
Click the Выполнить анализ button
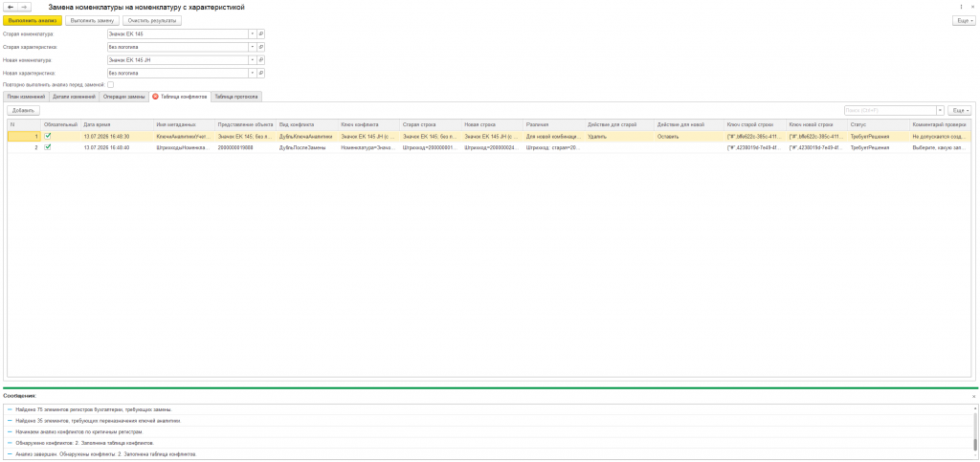(33, 21)
